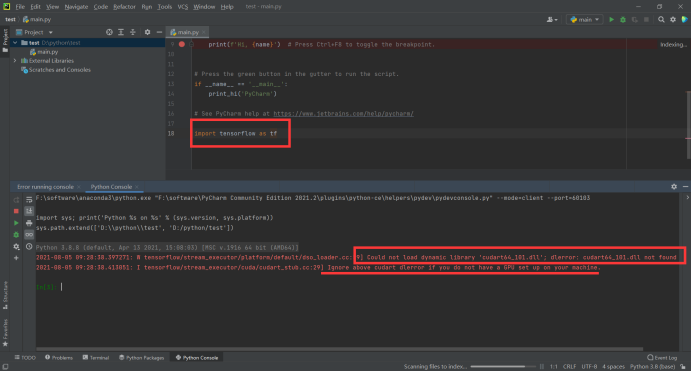Viewport: 692px width, 371px height.
Task: Close the Error running console tab
Action: tap(79, 187)
